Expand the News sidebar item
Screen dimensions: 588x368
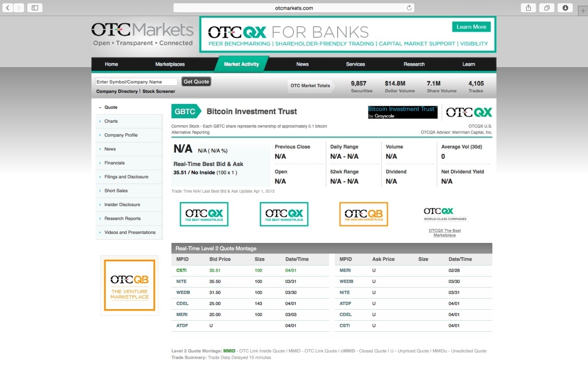click(129, 149)
